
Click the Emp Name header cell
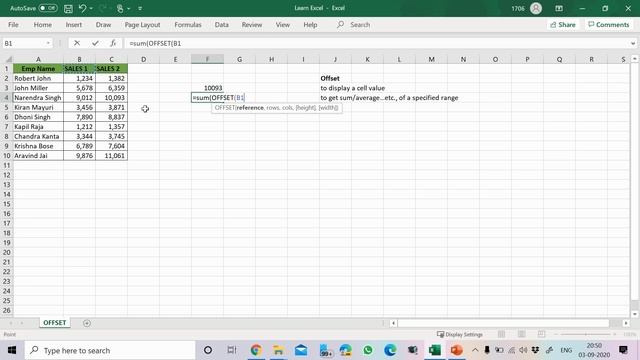[38, 69]
